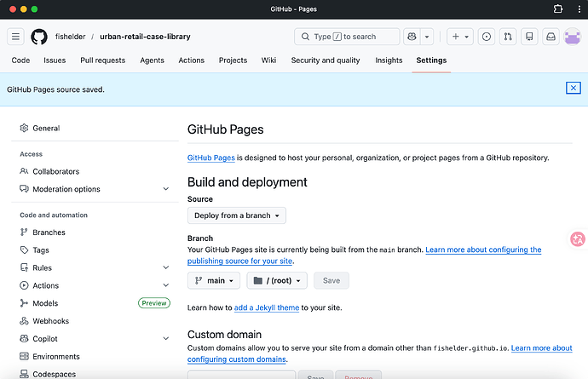Click the Preview badge beside Models
Image resolution: width=588 pixels, height=379 pixels.
click(x=154, y=303)
